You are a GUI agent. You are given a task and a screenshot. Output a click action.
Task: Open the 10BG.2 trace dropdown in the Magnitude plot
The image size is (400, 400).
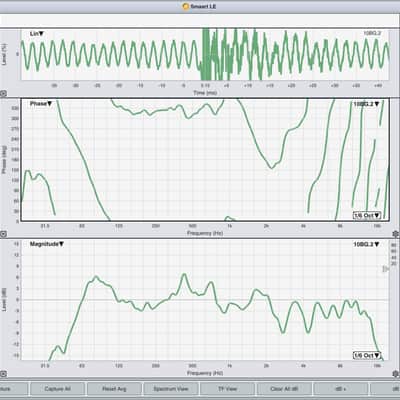coord(366,244)
